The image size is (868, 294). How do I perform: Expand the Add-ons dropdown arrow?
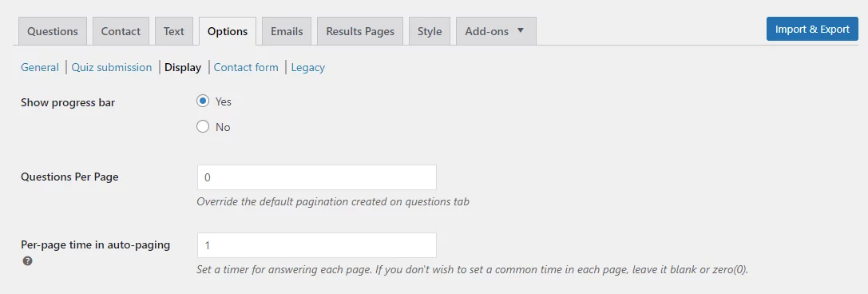(x=521, y=30)
